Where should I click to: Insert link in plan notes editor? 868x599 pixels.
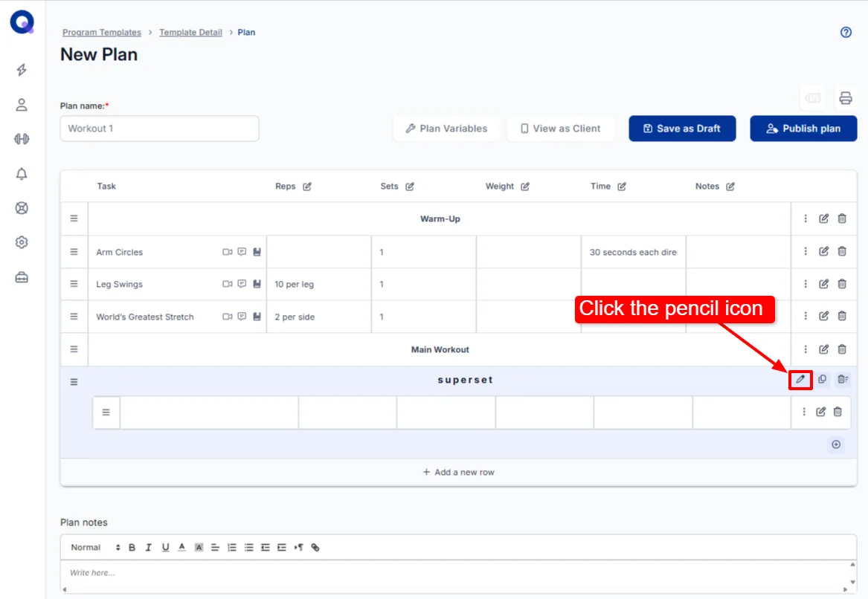[x=315, y=547]
